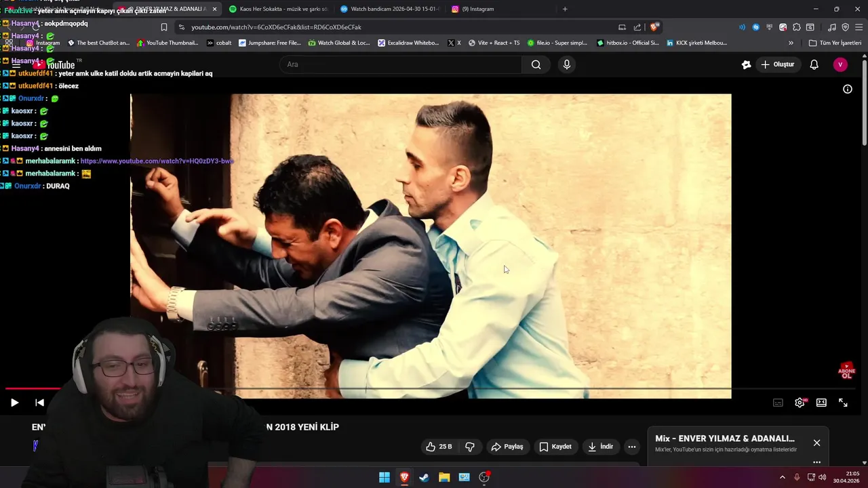The width and height of the screenshot is (868, 488).
Task: Close the ENVER YILMAZ tab
Action: [214, 9]
